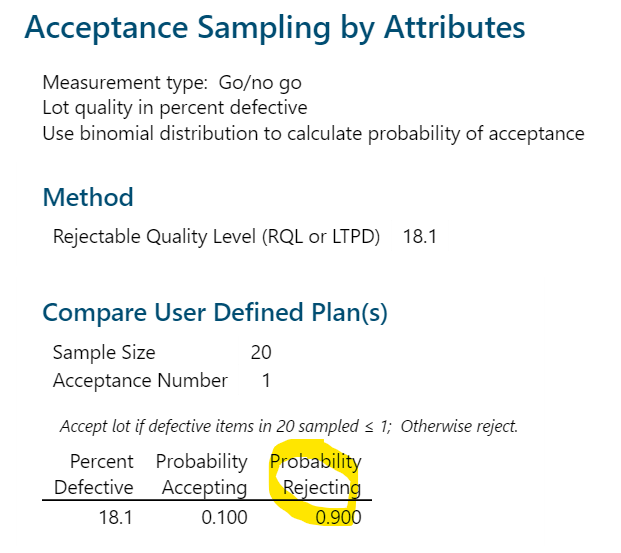Select the Probability Accepting column header

click(201, 474)
